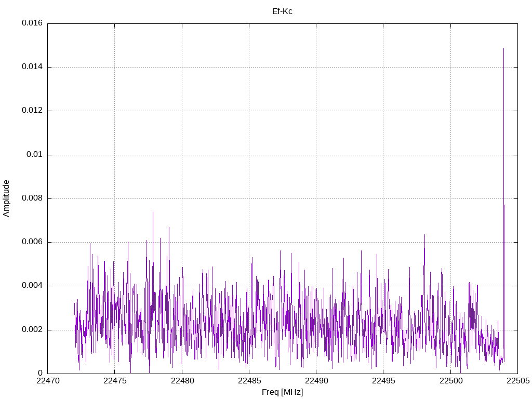
Task: Click the 0.012 y-axis tick label
Action: [32, 111]
